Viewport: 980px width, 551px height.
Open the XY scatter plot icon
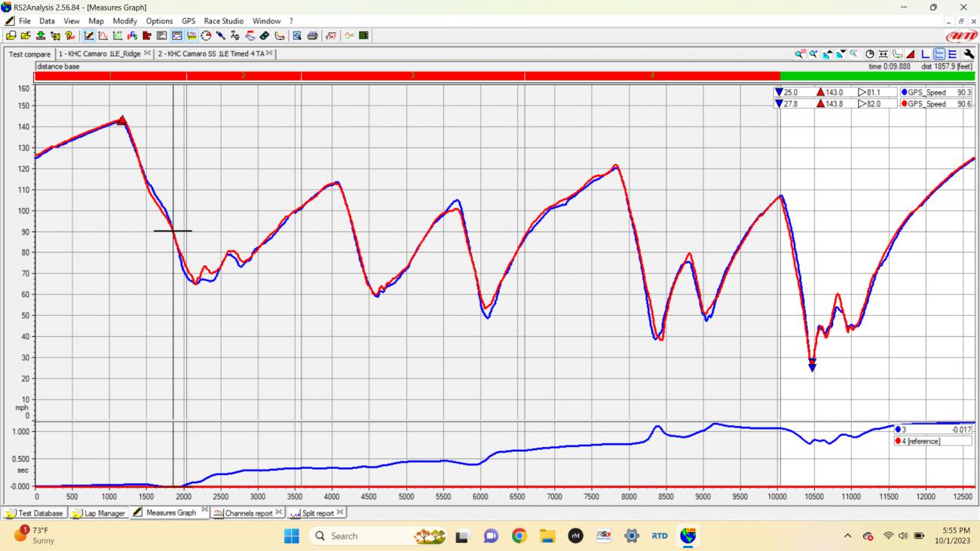pos(118,35)
